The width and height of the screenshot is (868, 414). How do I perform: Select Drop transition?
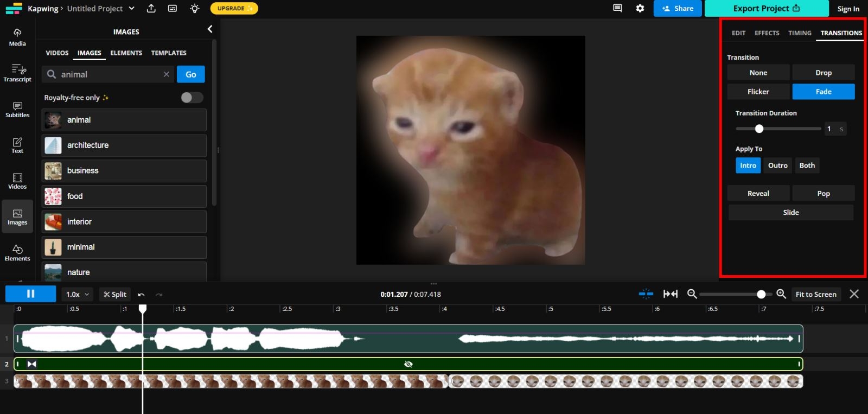tap(824, 73)
